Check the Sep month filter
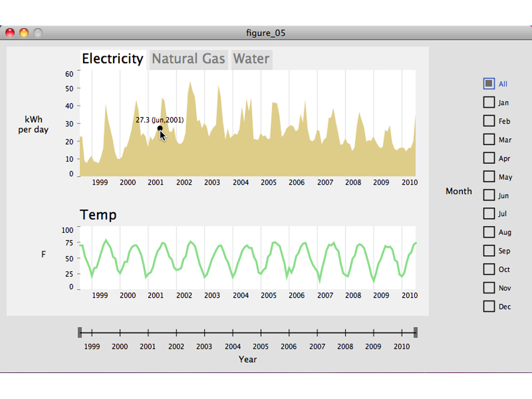 [489, 251]
